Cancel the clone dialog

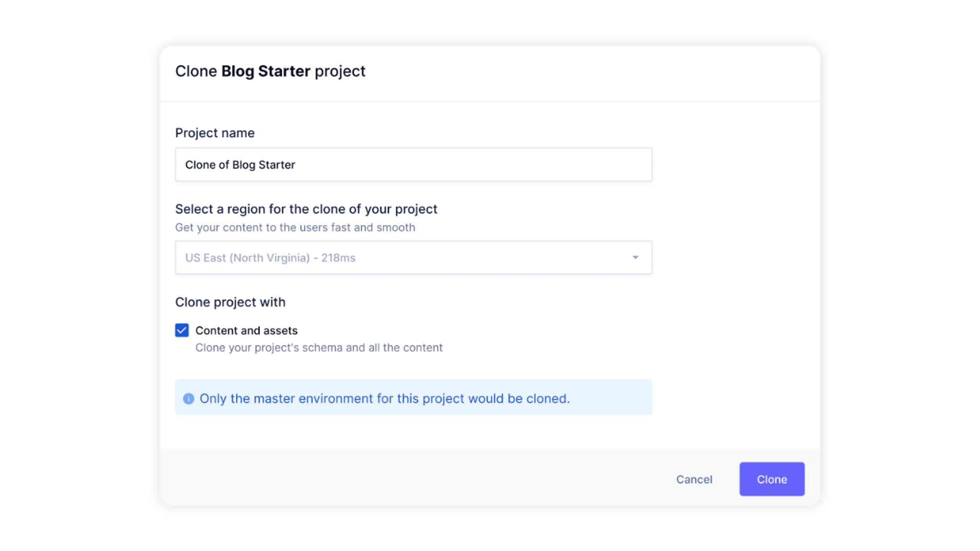coord(694,479)
